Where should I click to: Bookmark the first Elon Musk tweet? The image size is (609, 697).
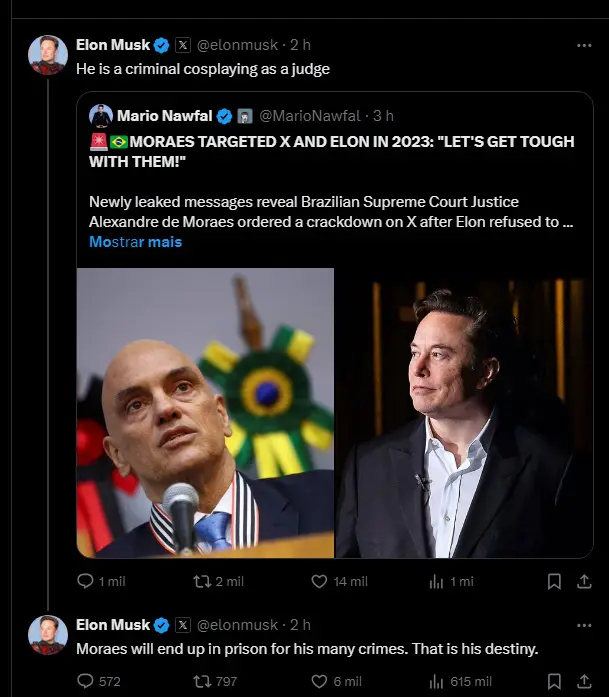pyautogui.click(x=554, y=581)
